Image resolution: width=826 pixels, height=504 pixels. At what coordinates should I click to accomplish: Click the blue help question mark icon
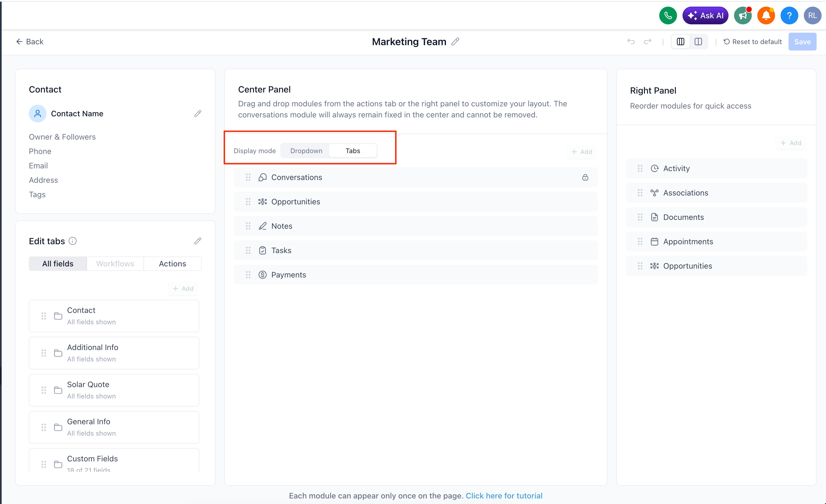tap(789, 16)
